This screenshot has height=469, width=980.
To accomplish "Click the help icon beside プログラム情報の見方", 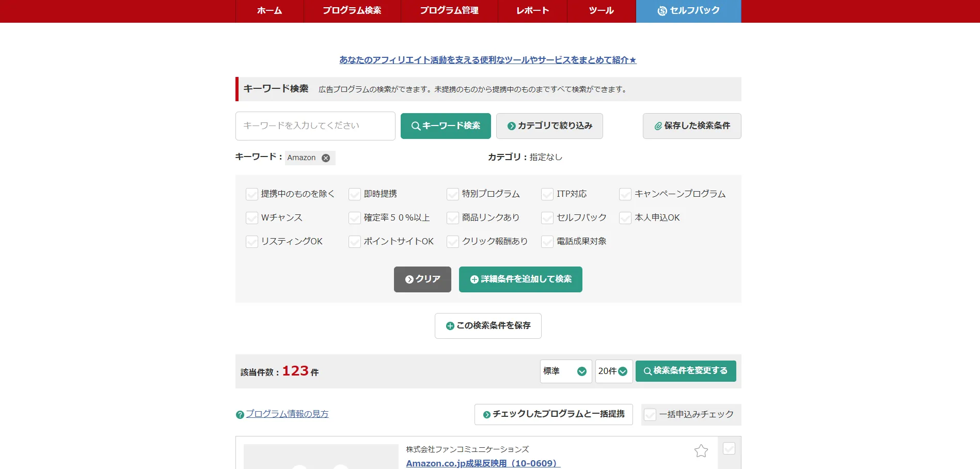I will point(240,415).
